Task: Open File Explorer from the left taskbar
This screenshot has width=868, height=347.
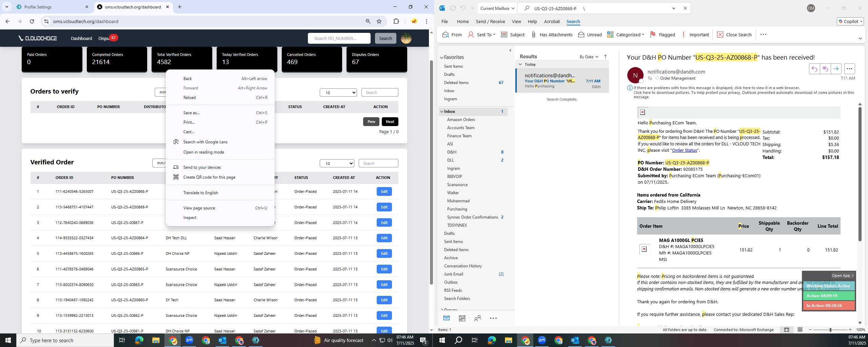Action: coord(156,340)
